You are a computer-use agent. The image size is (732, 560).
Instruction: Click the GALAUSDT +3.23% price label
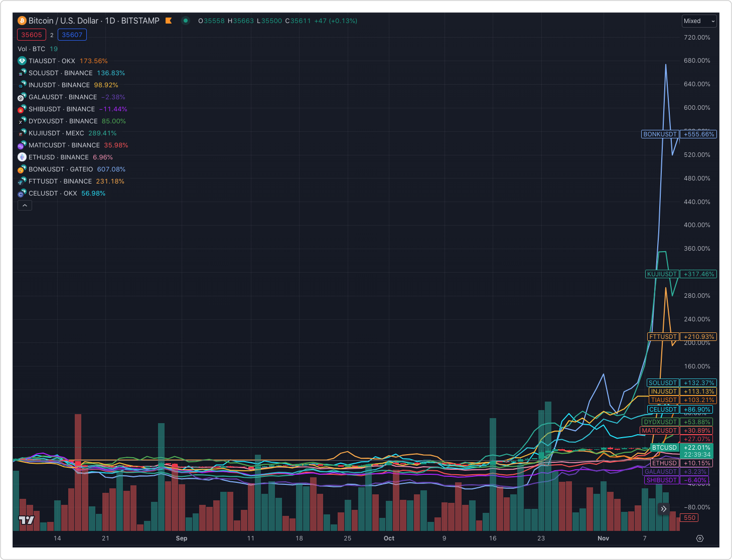tap(676, 472)
